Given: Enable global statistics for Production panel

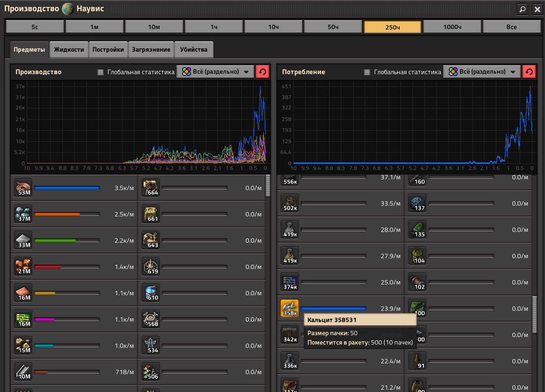Looking at the screenshot, I should click(x=100, y=72).
